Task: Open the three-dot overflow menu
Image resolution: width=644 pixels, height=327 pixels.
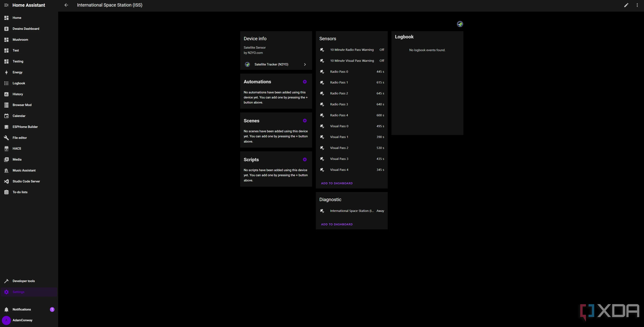Action: tap(637, 5)
